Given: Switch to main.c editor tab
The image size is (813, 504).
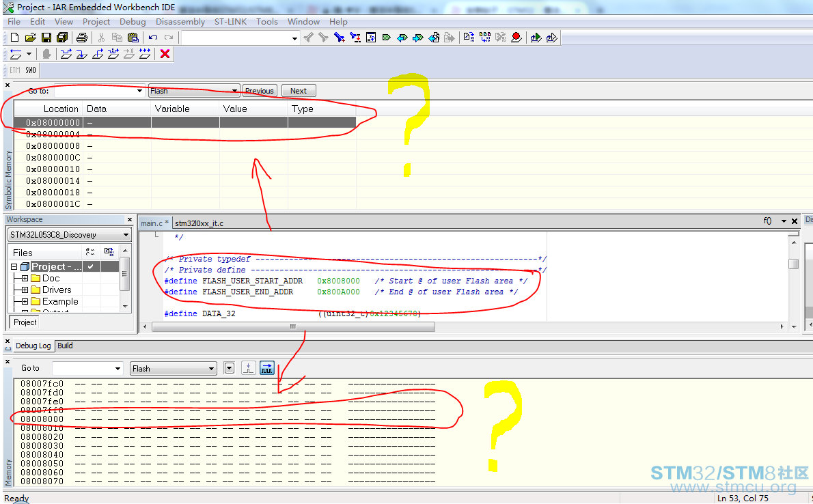Looking at the screenshot, I should point(154,223).
